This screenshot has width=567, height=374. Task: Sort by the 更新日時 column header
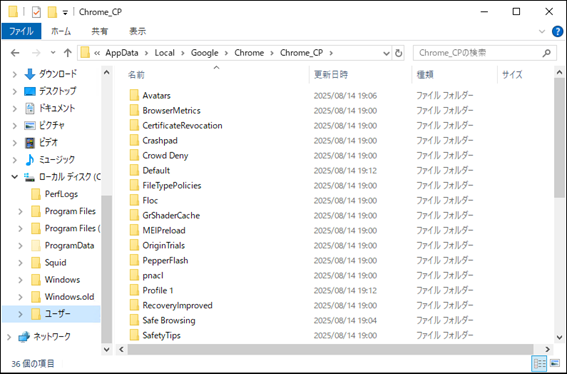(x=331, y=75)
